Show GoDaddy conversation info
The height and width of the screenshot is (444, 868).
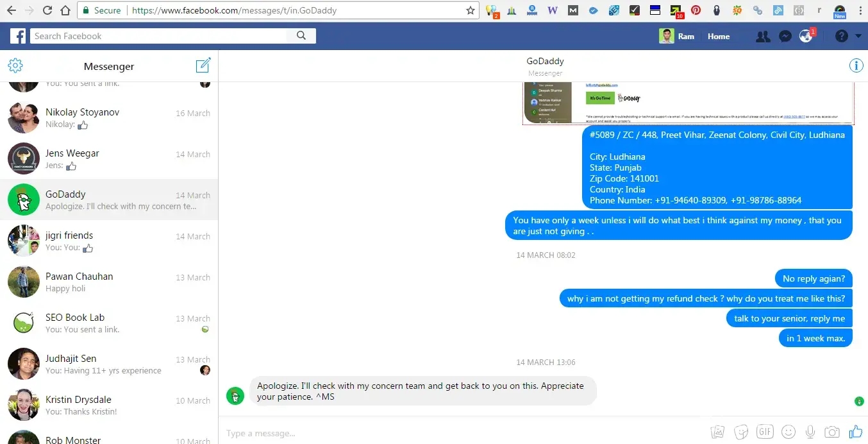click(x=856, y=65)
